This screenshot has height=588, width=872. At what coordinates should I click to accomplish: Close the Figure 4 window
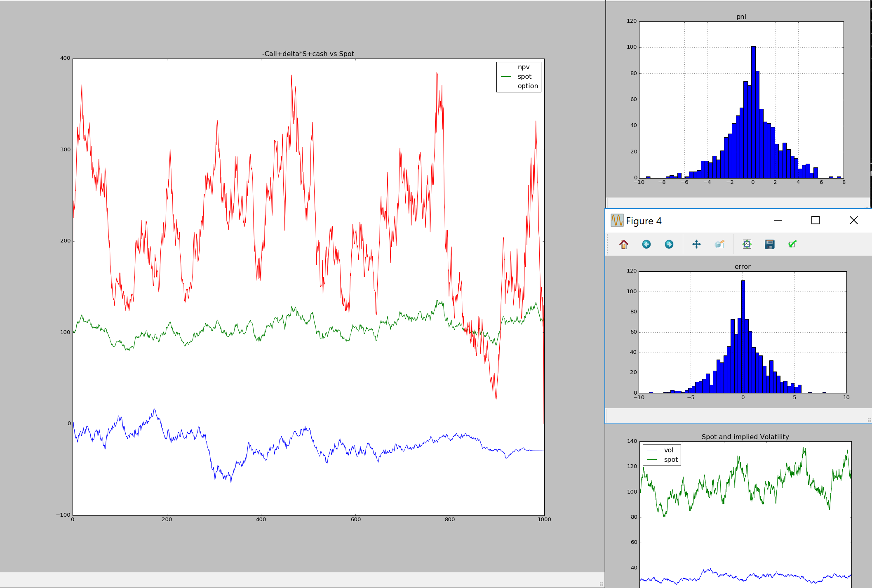[x=853, y=221]
